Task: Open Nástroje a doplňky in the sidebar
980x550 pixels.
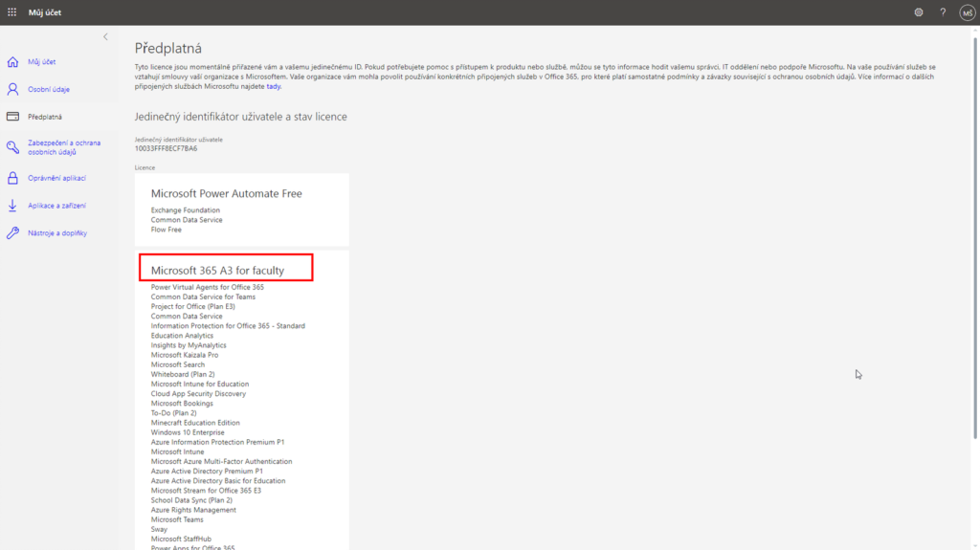Action: click(57, 233)
